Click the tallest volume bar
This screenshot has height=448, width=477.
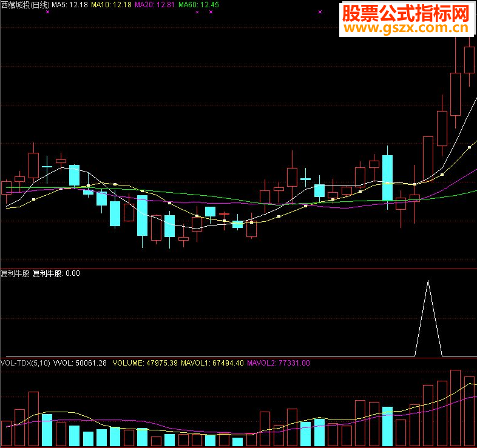pyautogui.click(x=455, y=408)
